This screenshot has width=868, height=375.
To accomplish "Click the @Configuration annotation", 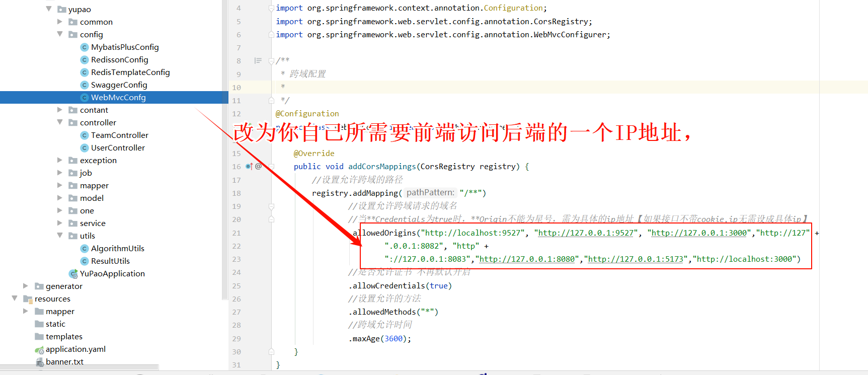I will tap(307, 114).
